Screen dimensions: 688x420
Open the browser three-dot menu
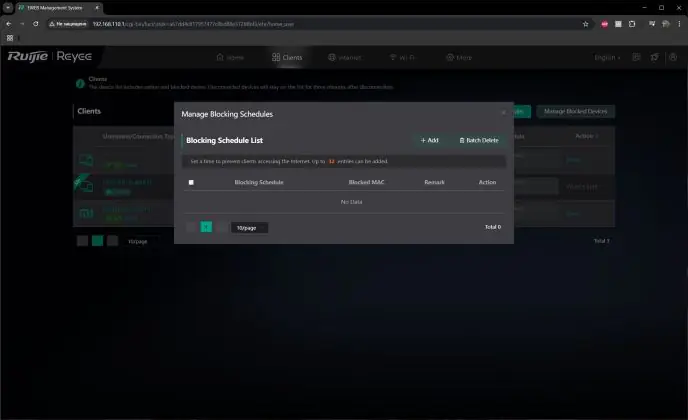coord(679,24)
